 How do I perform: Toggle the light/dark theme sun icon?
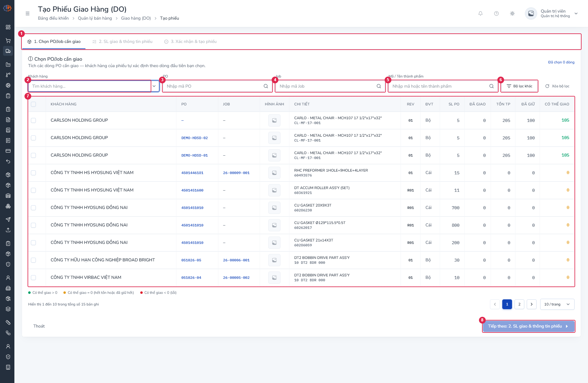512,13
